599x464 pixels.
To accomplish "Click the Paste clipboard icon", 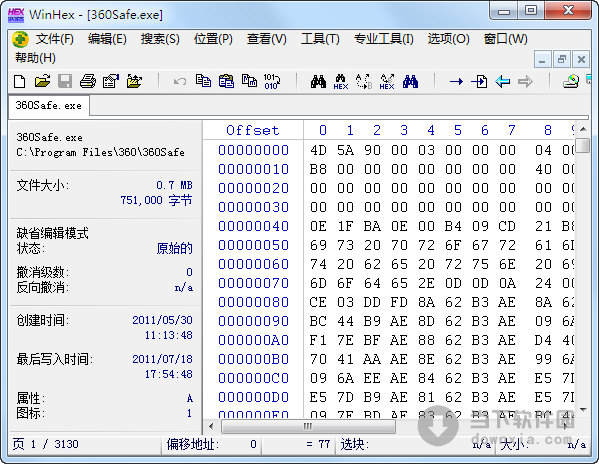I will click(226, 81).
